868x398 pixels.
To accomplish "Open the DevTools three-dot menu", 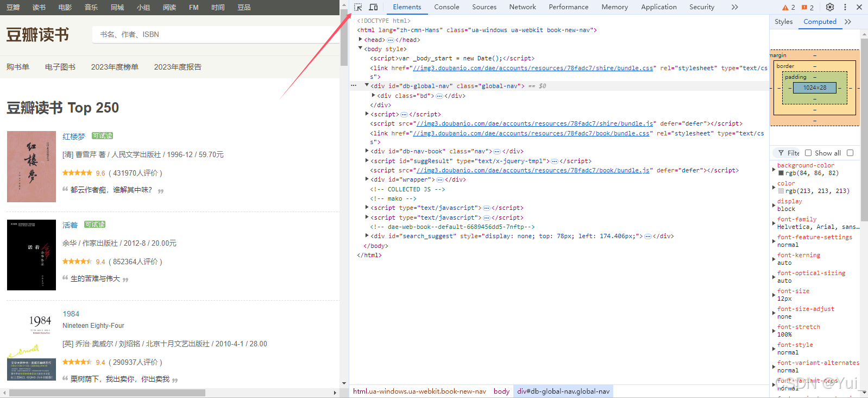I will [x=845, y=7].
